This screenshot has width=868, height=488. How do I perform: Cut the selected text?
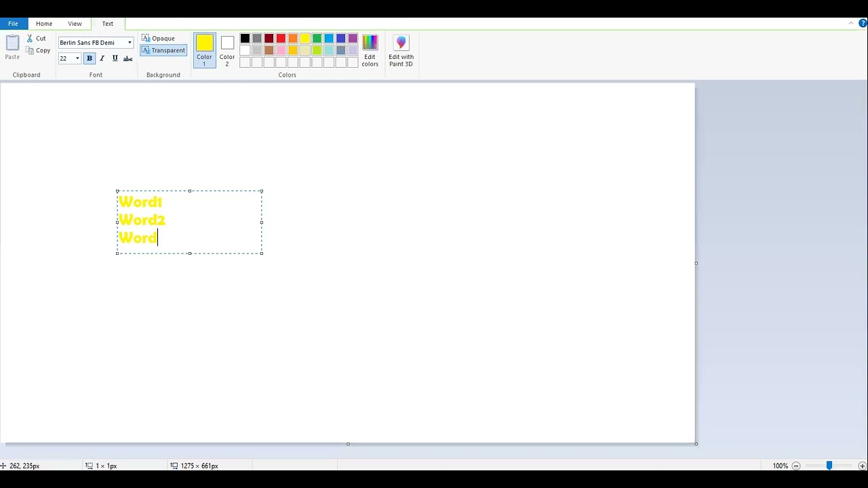36,39
